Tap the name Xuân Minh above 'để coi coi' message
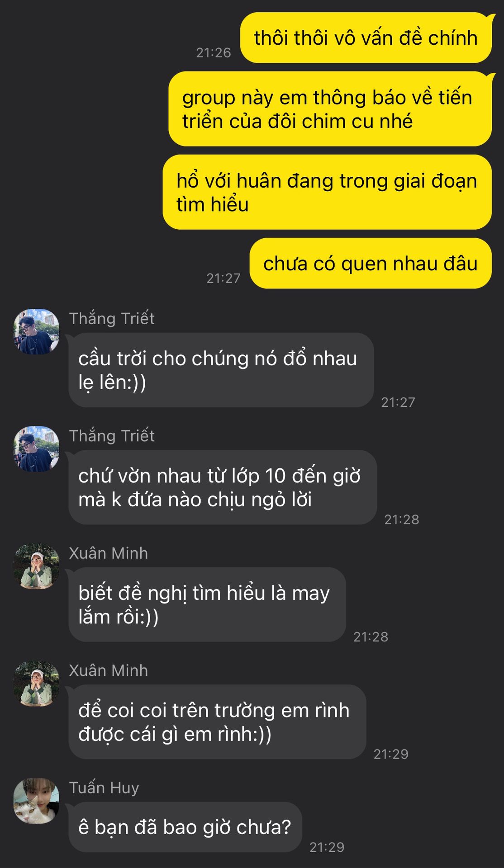 tap(109, 670)
